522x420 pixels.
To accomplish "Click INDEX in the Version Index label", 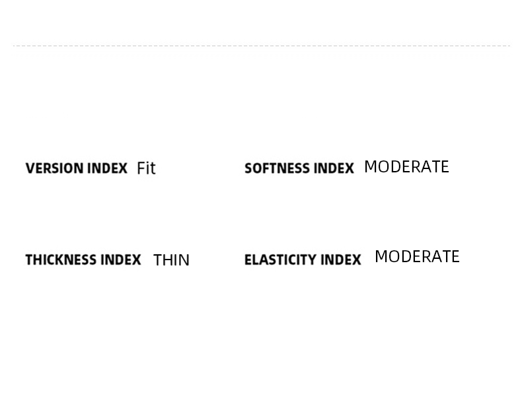I will coord(107,168).
